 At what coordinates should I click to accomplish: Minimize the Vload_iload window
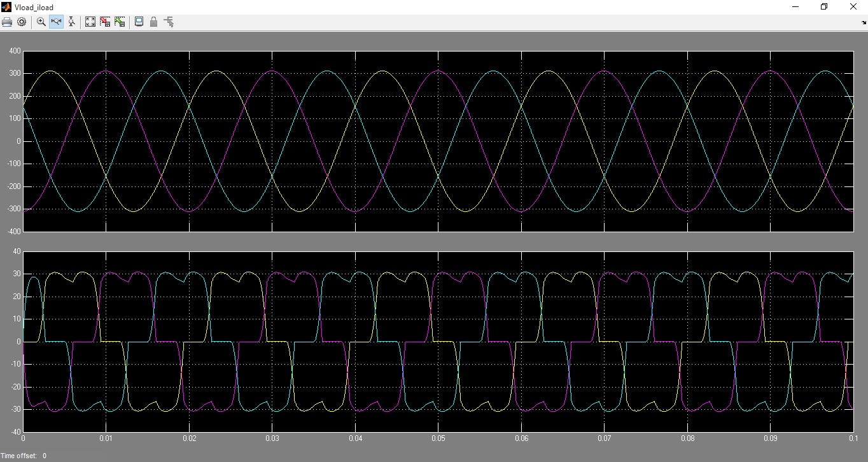click(x=795, y=7)
